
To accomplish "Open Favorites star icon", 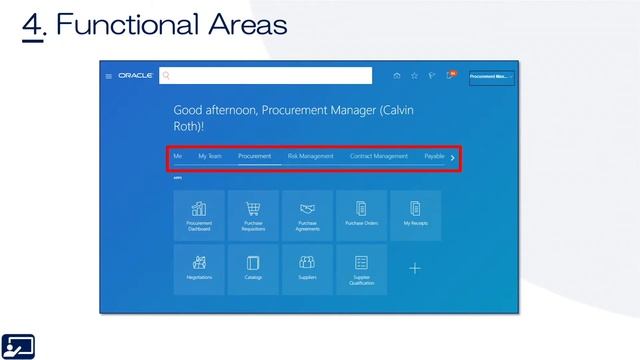I will click(x=414, y=76).
